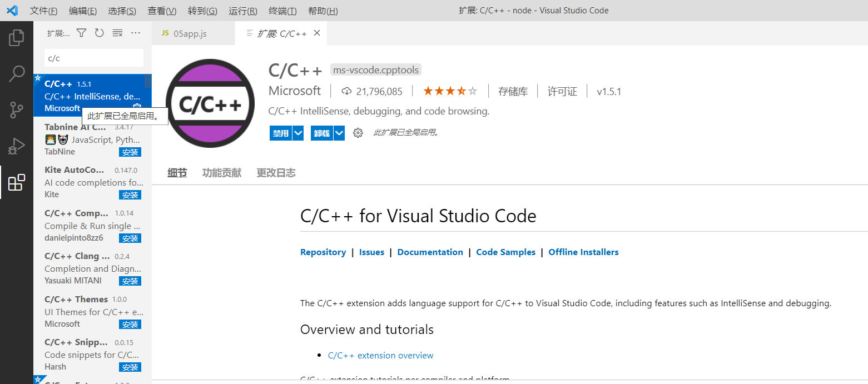The width and height of the screenshot is (868, 384).
Task: Select the Extensions view icon
Action: tap(17, 182)
